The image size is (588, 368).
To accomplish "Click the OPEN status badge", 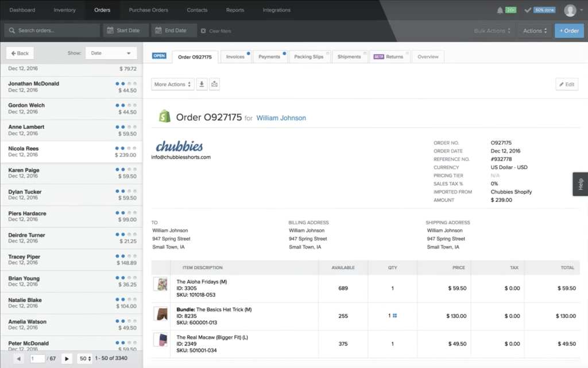I will click(159, 56).
